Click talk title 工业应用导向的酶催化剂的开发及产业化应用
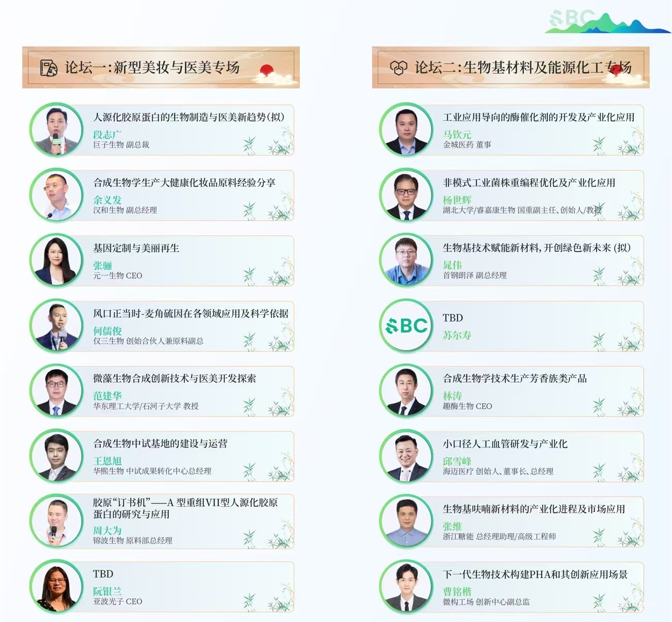Image resolution: width=672 pixels, height=622 pixels. tap(539, 117)
